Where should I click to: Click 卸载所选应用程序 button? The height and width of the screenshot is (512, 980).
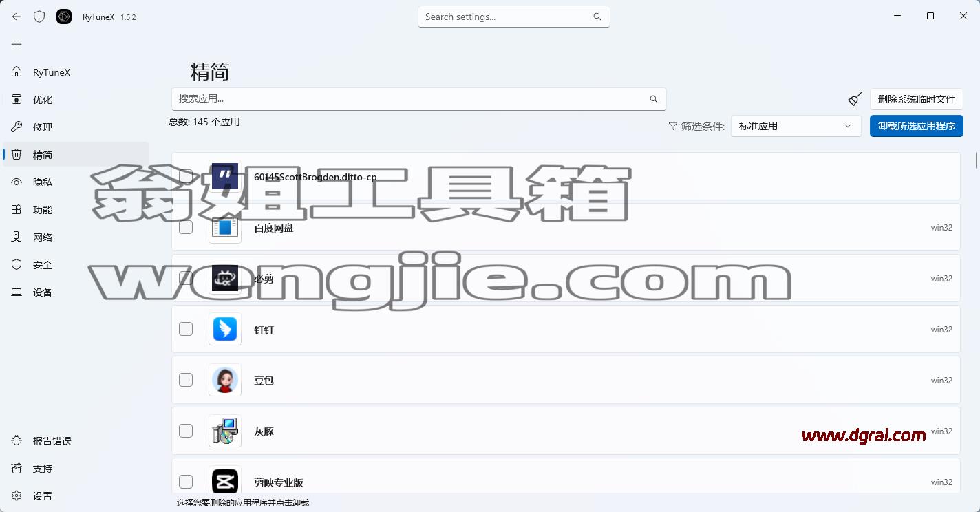coord(916,126)
